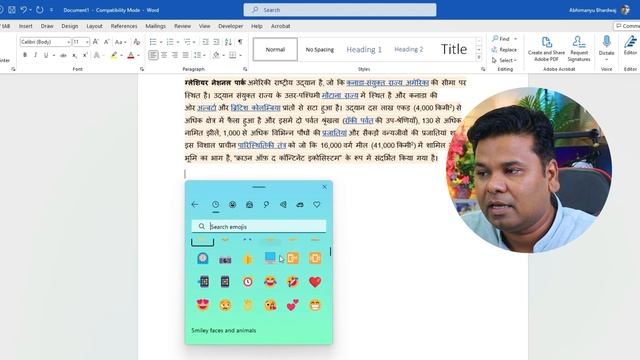Image resolution: width=640 pixels, height=360 pixels.
Task: Open Change Case dropdown
Action: pyautogui.click(x=120, y=42)
